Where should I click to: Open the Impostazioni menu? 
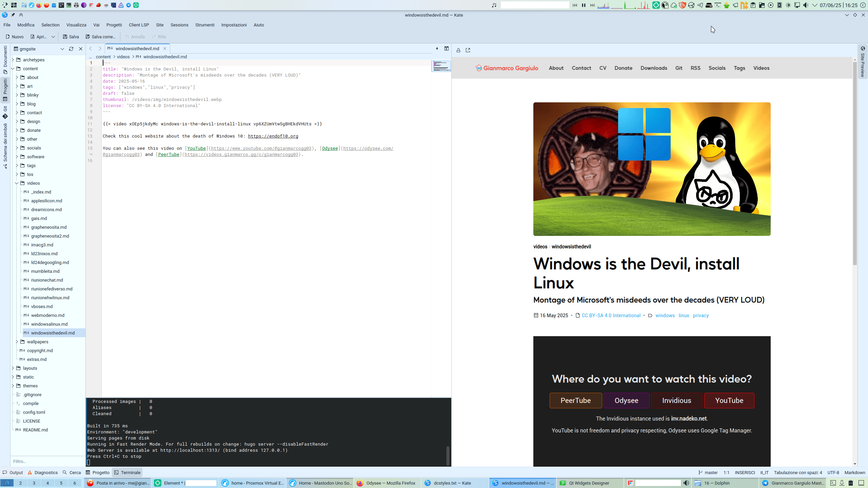pos(234,25)
